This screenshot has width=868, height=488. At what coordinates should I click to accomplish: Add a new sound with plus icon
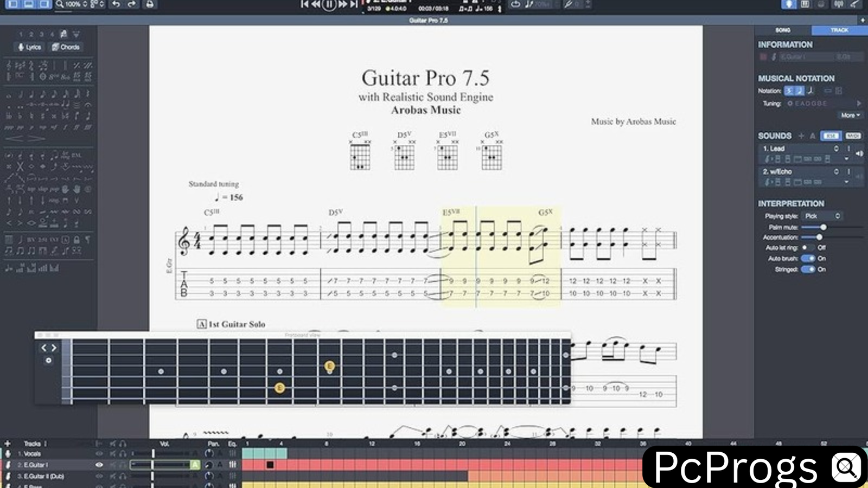(x=801, y=136)
